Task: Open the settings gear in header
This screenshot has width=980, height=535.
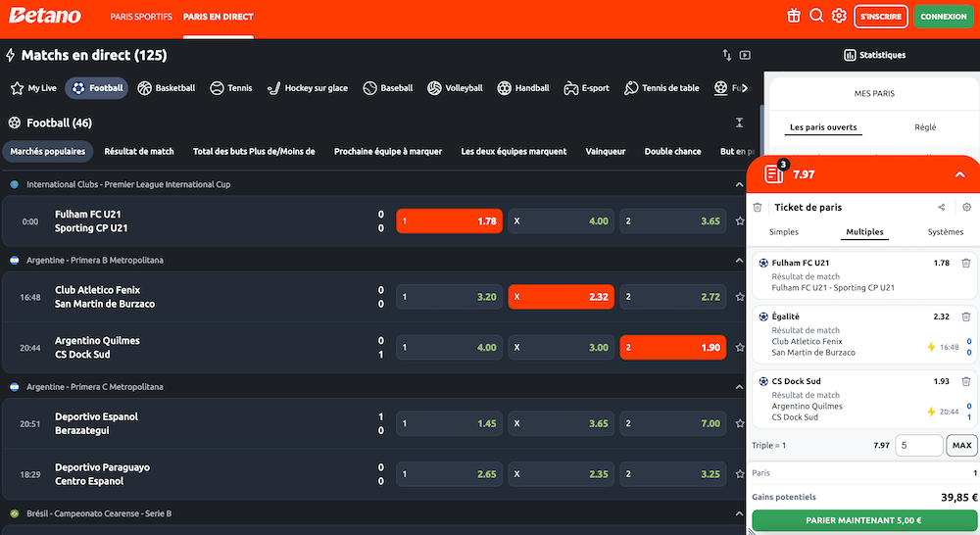Action: 839,16
